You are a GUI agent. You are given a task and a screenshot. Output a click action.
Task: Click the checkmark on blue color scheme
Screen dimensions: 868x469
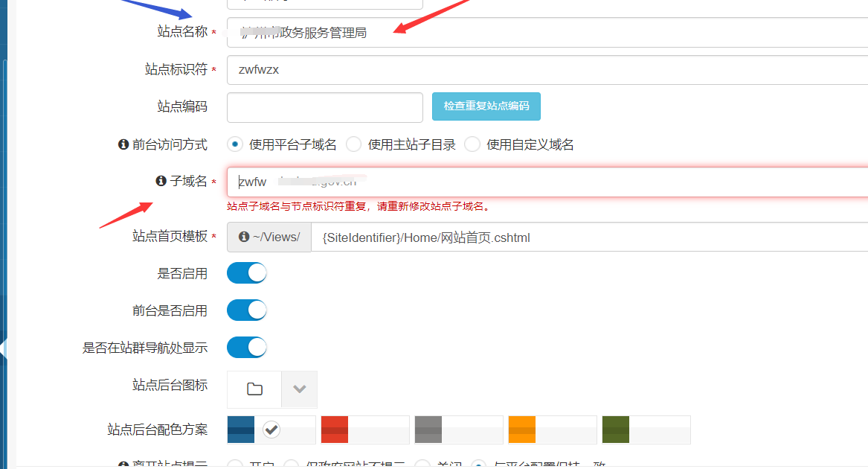coord(271,430)
